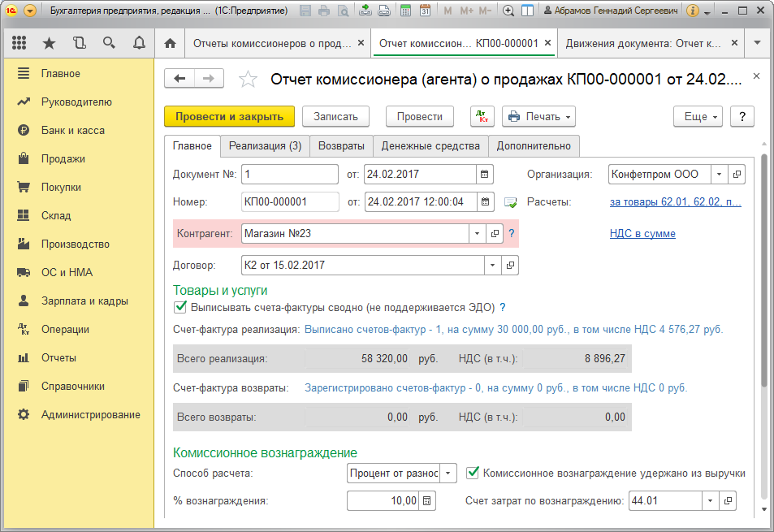The width and height of the screenshot is (774, 532).
Task: Click the % вознаграждения value field
Action: [x=383, y=501]
